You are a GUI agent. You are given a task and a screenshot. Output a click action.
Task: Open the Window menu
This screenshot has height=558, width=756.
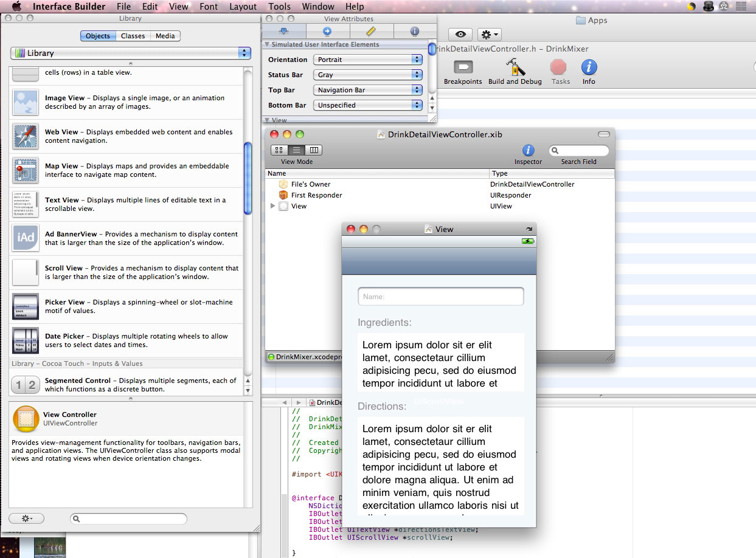click(x=318, y=7)
